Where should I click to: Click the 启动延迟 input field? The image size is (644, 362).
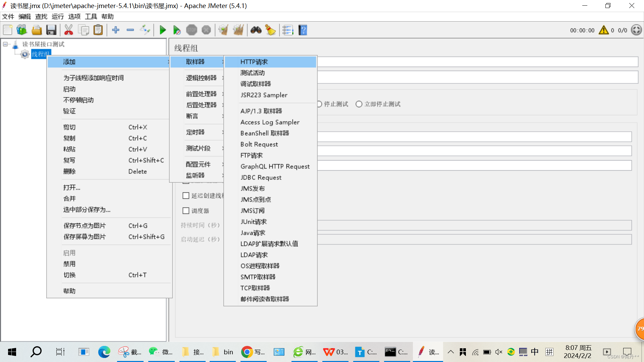pos(474,239)
